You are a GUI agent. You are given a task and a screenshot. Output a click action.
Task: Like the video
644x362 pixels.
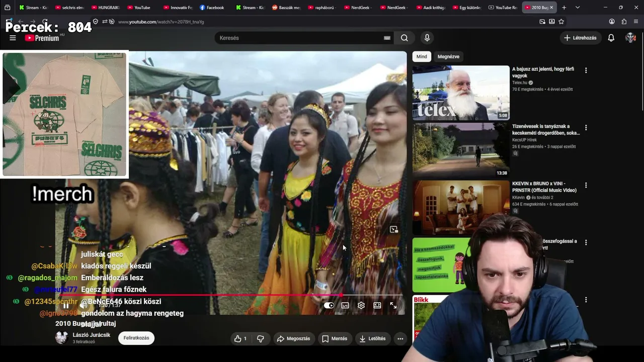pyautogui.click(x=240, y=338)
